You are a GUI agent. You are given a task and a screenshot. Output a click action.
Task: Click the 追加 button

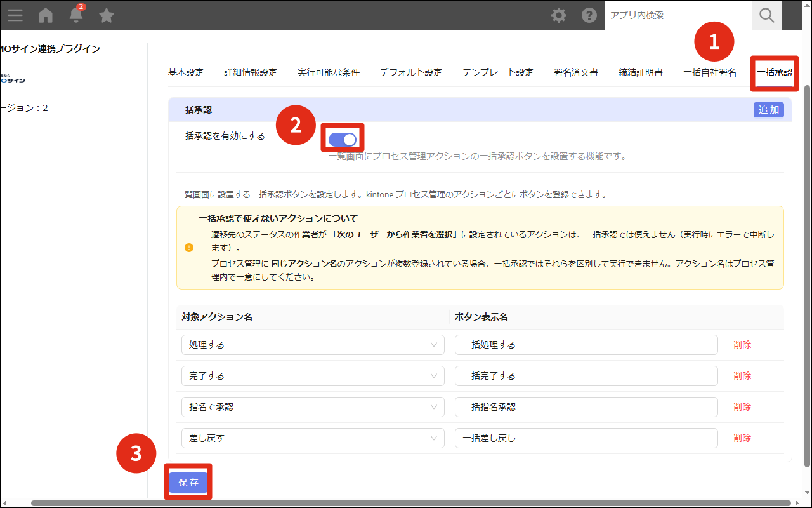(769, 110)
